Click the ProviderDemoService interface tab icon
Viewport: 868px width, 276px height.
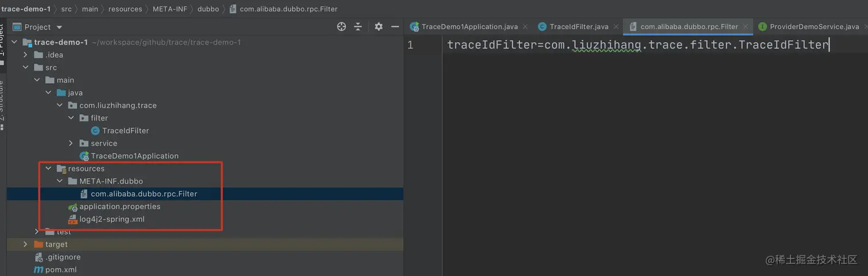pyautogui.click(x=762, y=26)
